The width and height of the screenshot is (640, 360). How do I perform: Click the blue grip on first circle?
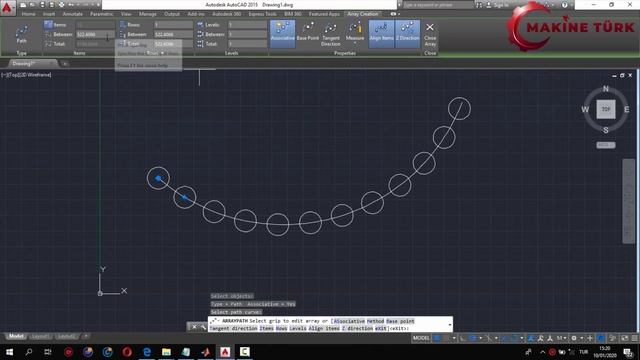click(x=158, y=178)
